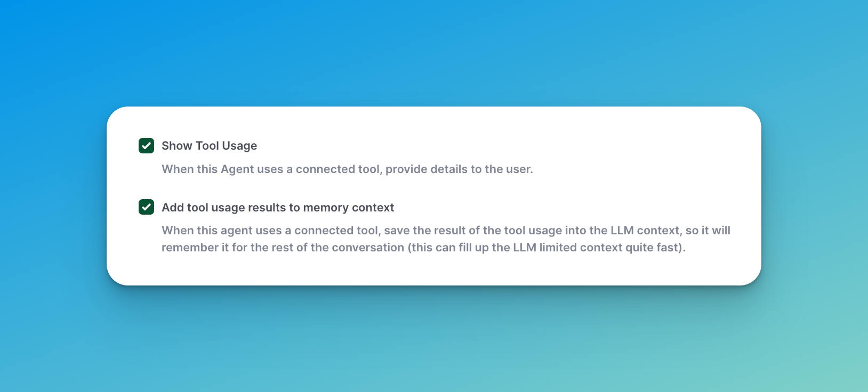Click the 'Add tool usage results to memory context' label
This screenshot has height=392, width=868.
278,208
